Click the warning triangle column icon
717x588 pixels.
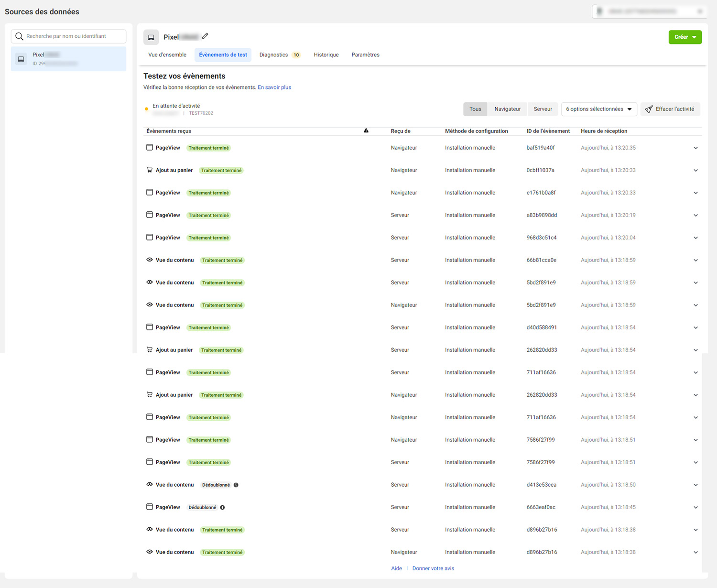[x=366, y=131]
